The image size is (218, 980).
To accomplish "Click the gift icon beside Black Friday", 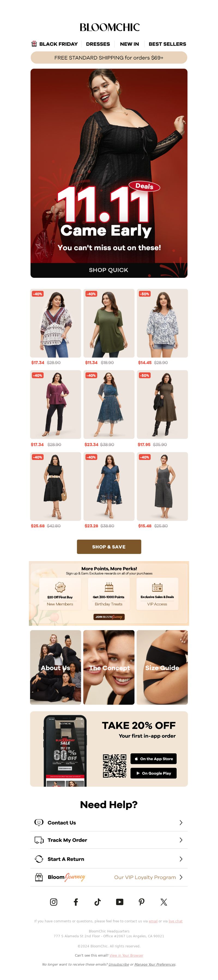I will pos(34,44).
